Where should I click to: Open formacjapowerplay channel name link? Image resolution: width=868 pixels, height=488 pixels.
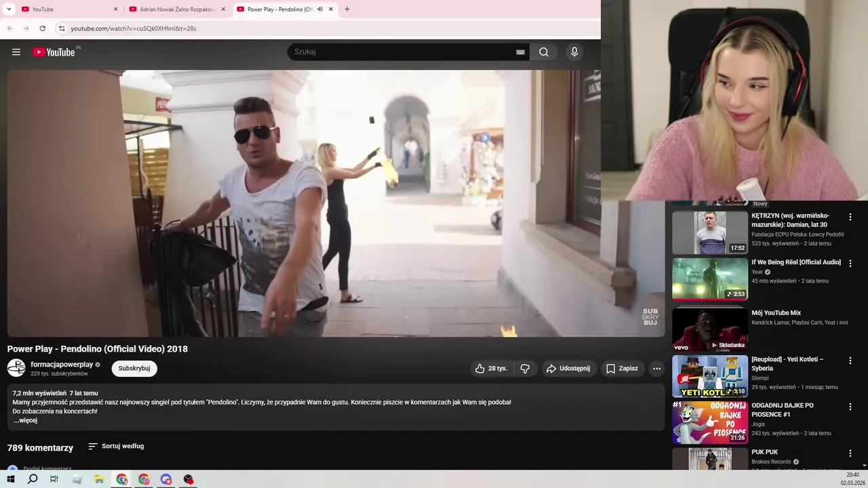62,365
